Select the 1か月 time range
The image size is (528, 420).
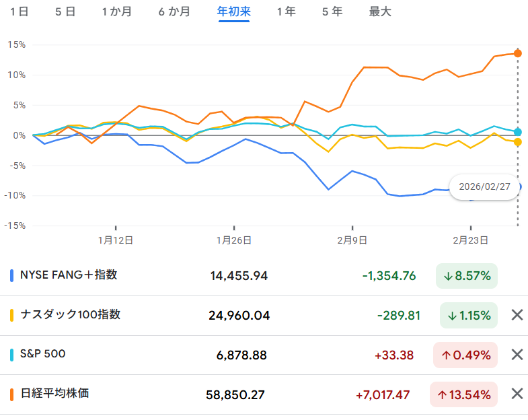116,12
